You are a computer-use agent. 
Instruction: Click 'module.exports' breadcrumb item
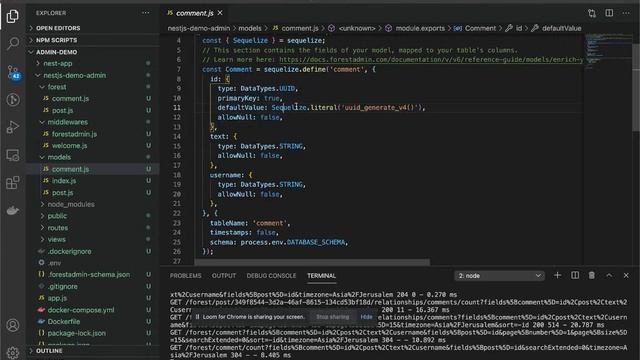point(420,28)
